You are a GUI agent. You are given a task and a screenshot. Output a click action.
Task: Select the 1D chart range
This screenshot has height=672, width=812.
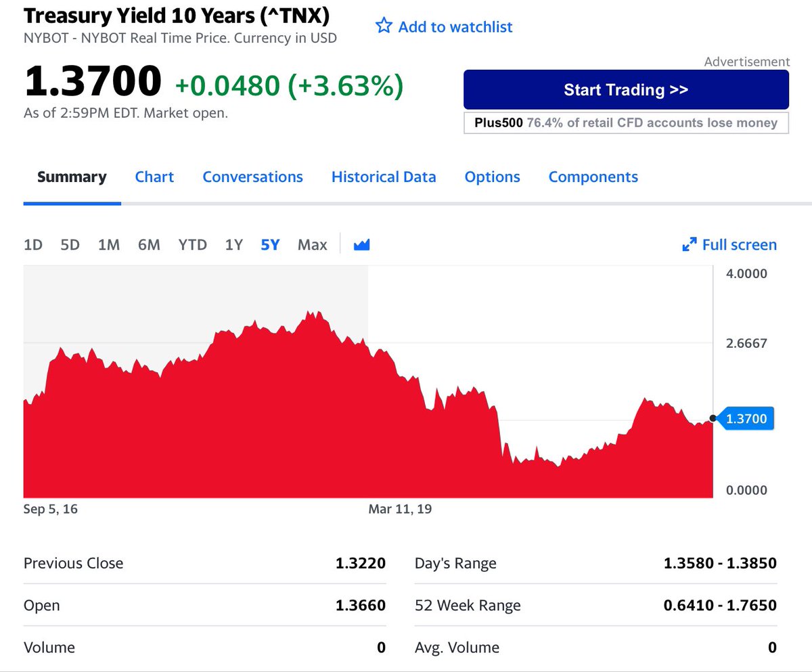pyautogui.click(x=33, y=245)
